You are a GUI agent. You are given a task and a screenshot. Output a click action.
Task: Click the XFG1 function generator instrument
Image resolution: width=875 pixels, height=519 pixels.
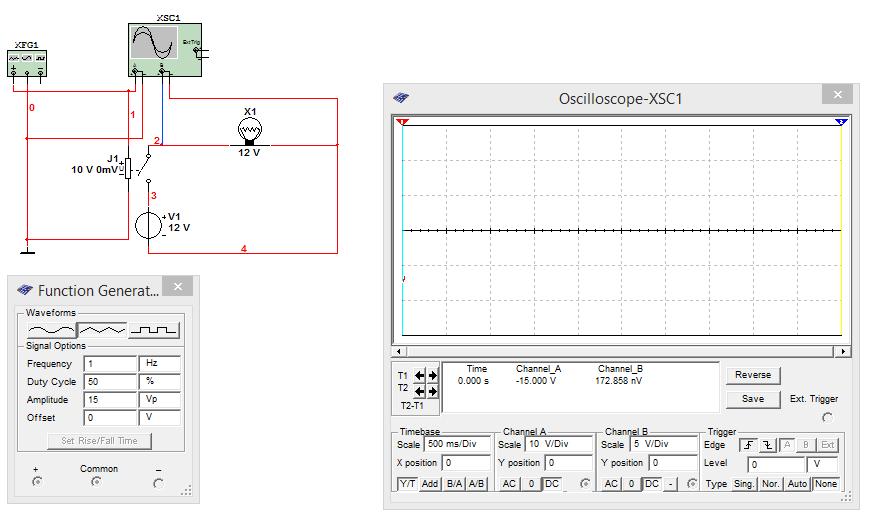coord(27,63)
